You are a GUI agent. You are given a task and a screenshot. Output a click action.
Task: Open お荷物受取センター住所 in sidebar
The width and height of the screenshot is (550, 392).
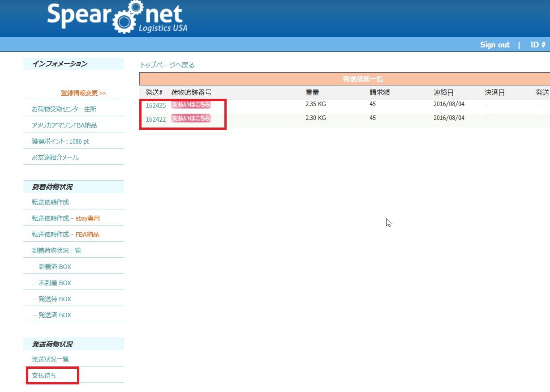click(64, 109)
